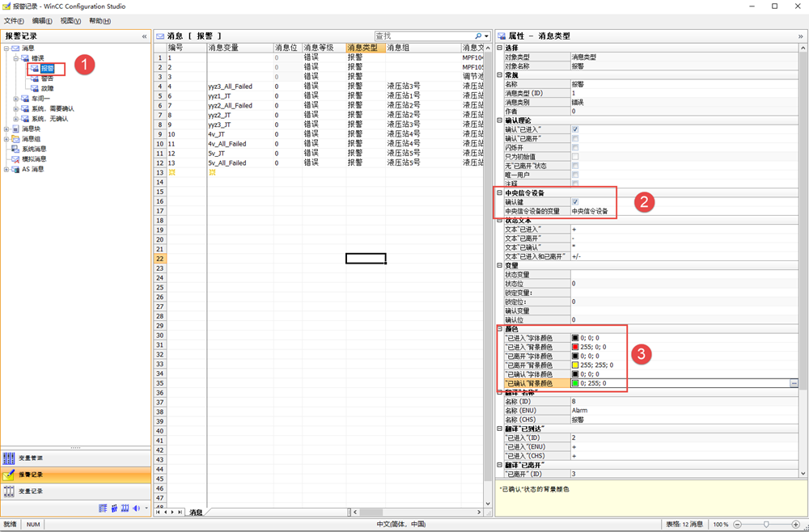Collapse the properties panel with its chevron
Screen dimensions: 809x532
point(801,36)
